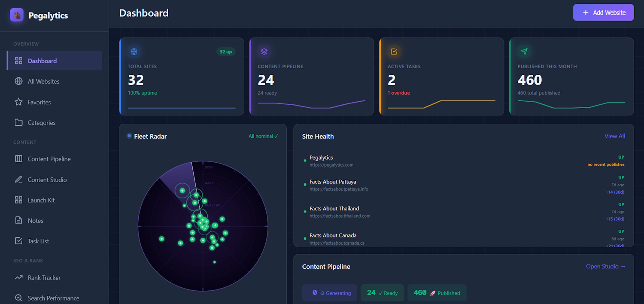Click the '+14 (30d)' stat
The width and height of the screenshot is (644, 304).
tap(615, 192)
